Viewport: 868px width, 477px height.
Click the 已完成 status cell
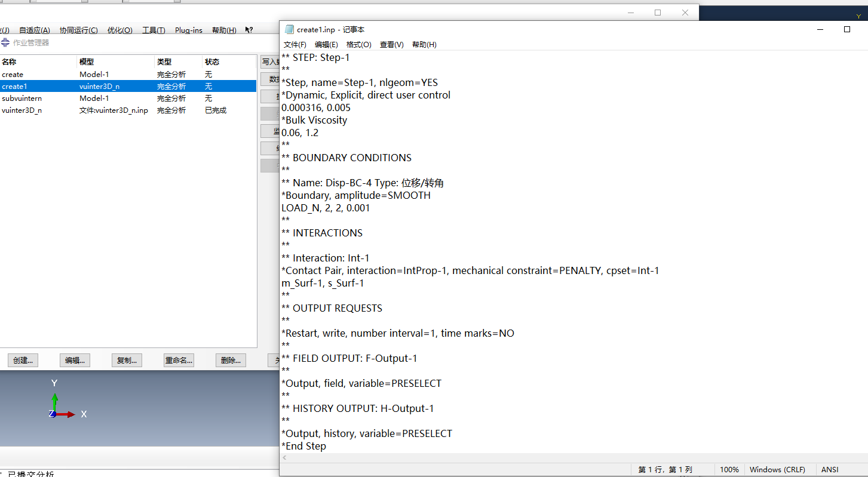coord(216,110)
